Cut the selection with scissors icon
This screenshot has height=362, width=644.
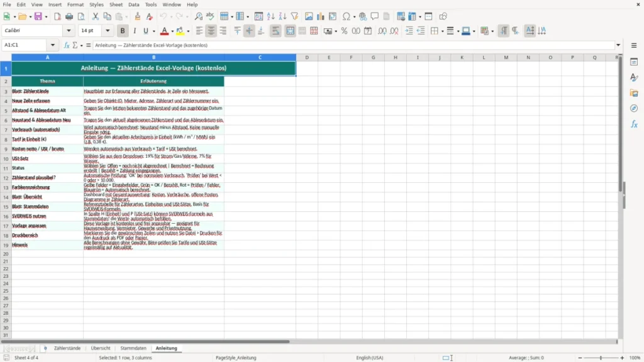96,16
